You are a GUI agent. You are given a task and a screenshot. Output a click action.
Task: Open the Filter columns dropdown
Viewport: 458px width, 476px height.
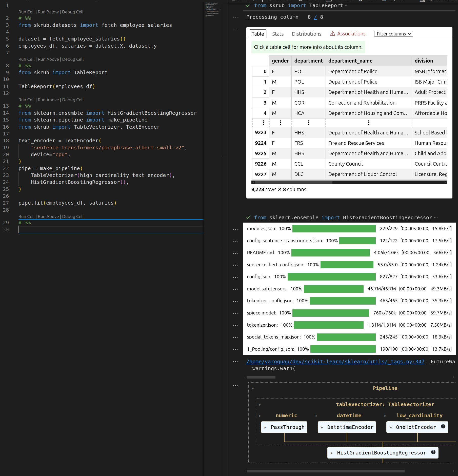click(393, 34)
